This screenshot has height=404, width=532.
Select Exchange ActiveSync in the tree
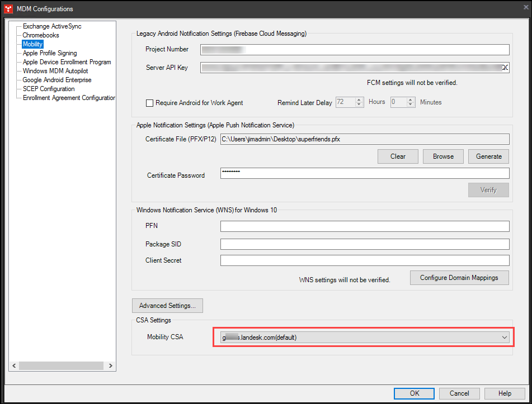point(51,26)
